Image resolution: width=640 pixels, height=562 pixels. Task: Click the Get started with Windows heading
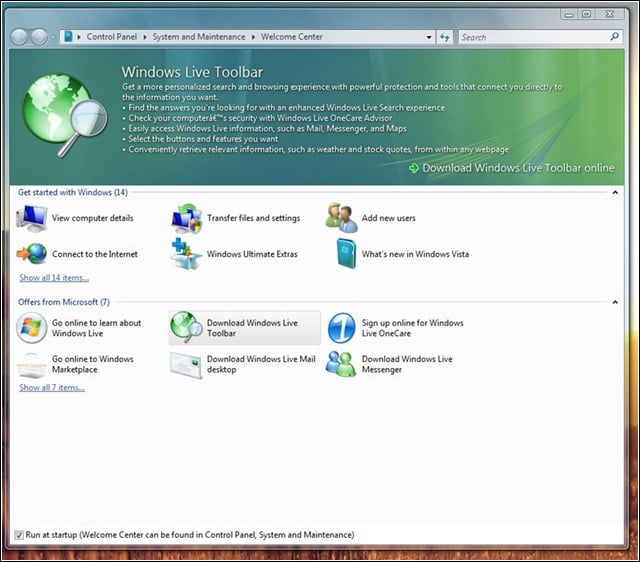(73, 192)
